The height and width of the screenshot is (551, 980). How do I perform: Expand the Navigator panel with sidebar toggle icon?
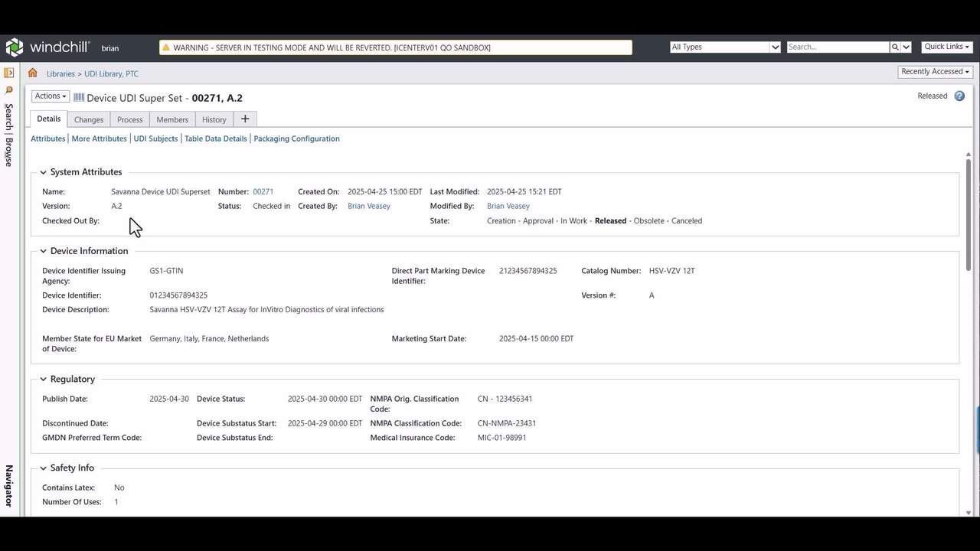point(9,73)
